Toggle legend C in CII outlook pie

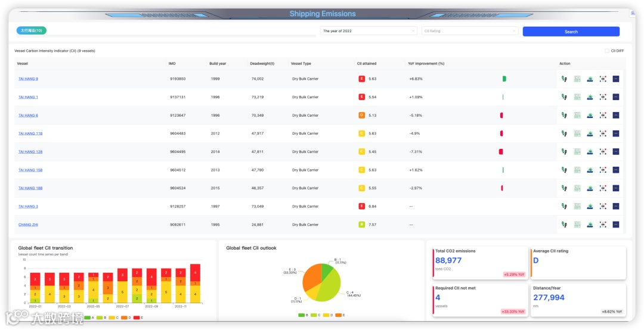click(x=315, y=315)
